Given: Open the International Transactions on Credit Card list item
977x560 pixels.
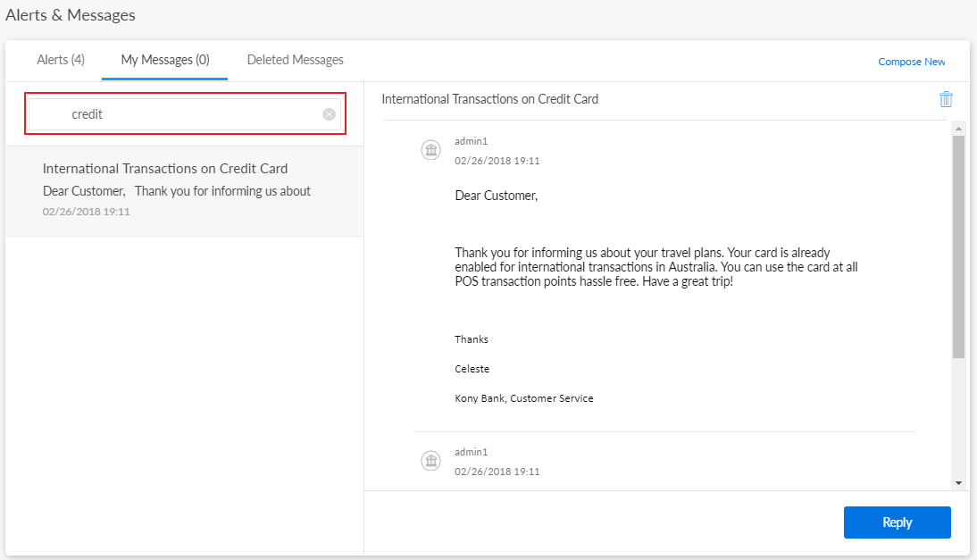Looking at the screenshot, I should point(165,169).
